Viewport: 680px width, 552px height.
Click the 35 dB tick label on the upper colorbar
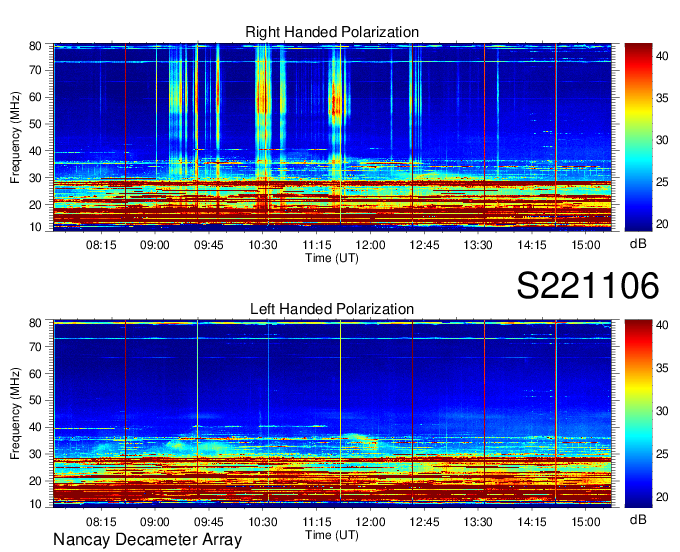662,98
